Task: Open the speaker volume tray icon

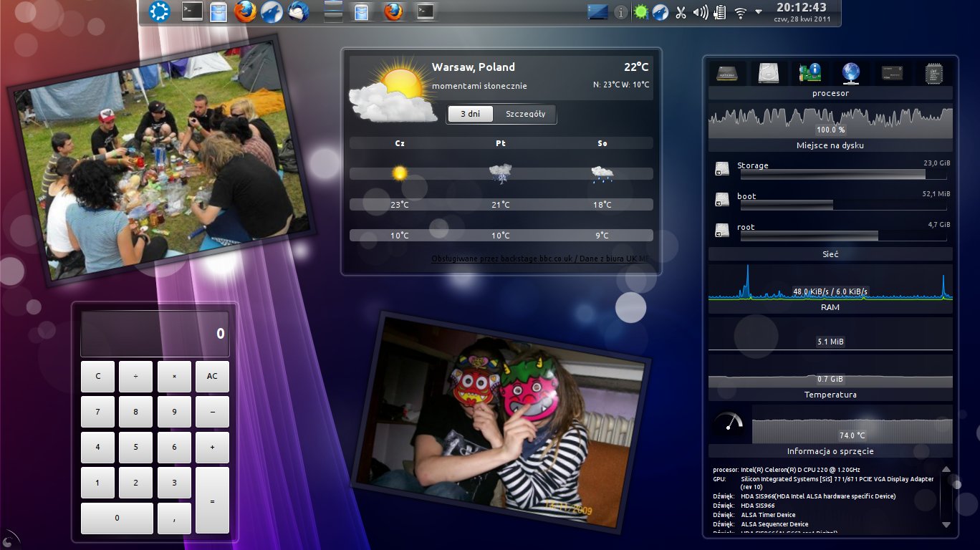Action: tap(701, 12)
